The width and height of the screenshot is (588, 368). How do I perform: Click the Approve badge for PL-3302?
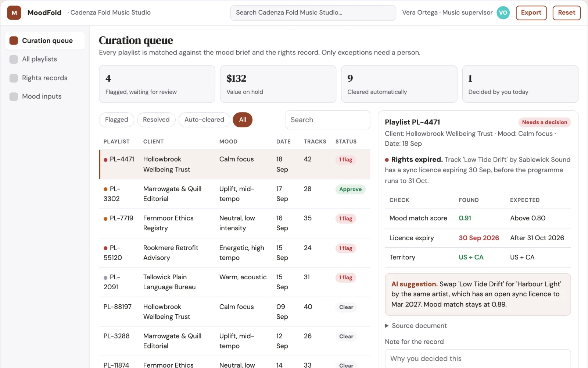(x=350, y=189)
